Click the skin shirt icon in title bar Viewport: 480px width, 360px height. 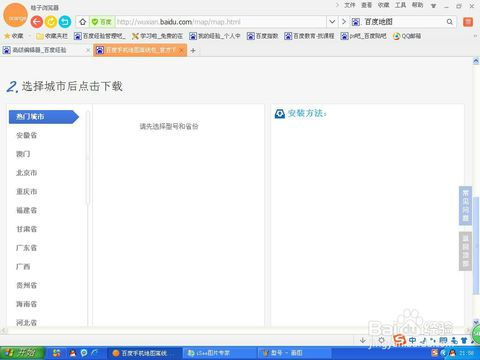tap(433, 6)
